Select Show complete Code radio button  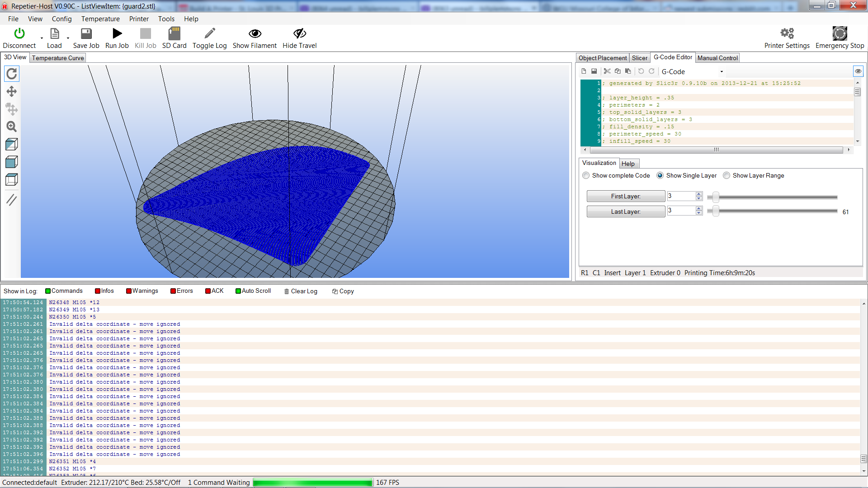(586, 176)
